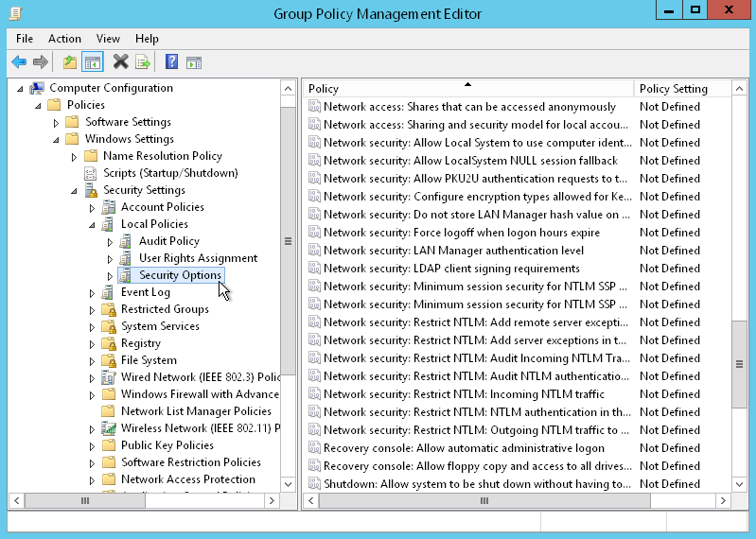Select 'Network security: Allow LocalSystem NULL session fallback'
This screenshot has width=756, height=539.
tap(470, 161)
